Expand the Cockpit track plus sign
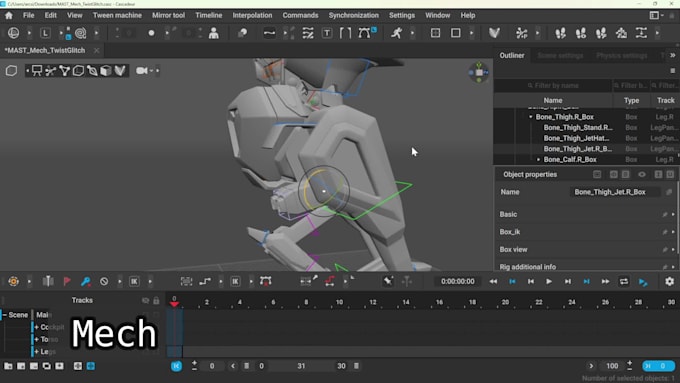680x383 pixels. (x=36, y=327)
